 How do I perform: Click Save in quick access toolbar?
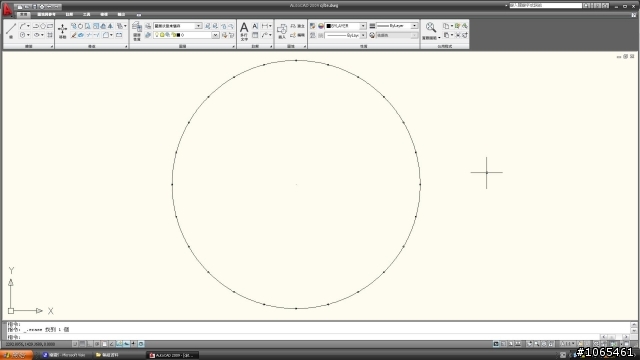click(35, 7)
